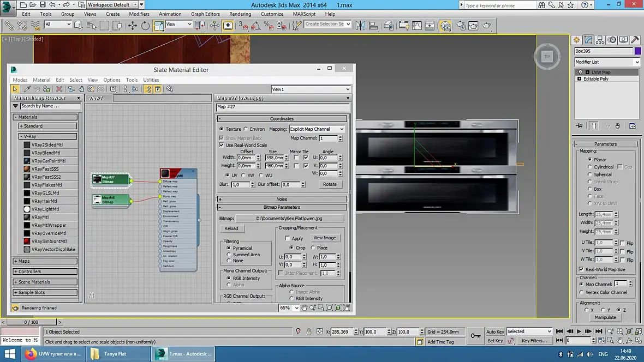The width and height of the screenshot is (644, 362).
Task: Click the Mirror tool icon
Action: click(361, 25)
